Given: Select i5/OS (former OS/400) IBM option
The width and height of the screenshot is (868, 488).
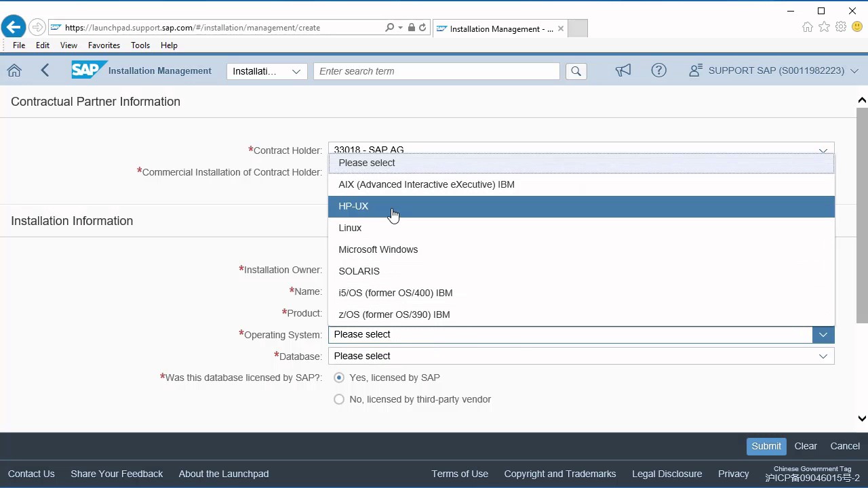Looking at the screenshot, I should coord(581,293).
